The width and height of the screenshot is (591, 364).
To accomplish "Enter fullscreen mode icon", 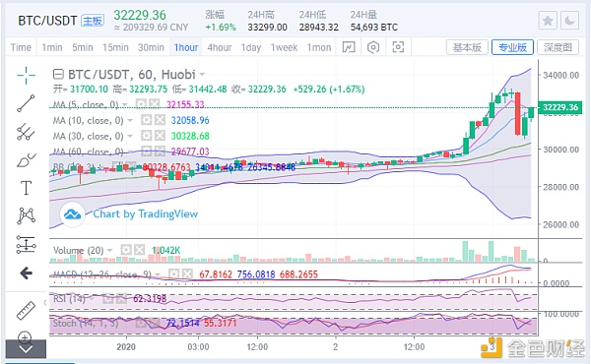I will pyautogui.click(x=398, y=47).
